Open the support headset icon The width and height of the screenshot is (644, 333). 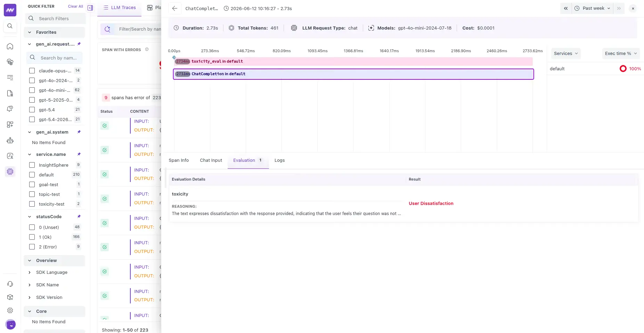10,284
